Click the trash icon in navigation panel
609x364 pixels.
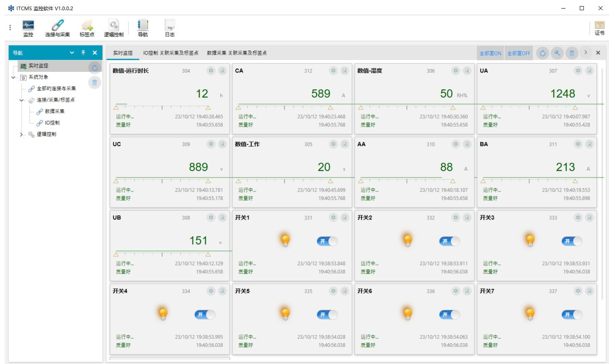coord(95,82)
